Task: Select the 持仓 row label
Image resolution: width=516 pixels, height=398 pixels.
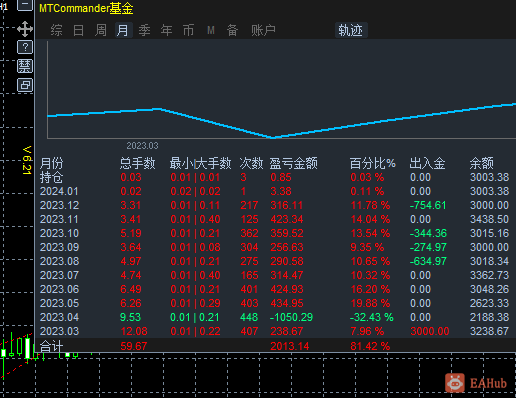Action: (51, 177)
